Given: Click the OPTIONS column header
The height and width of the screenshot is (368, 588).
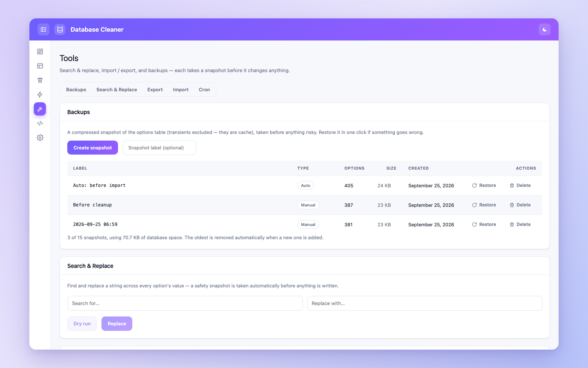Looking at the screenshot, I should click(354, 168).
